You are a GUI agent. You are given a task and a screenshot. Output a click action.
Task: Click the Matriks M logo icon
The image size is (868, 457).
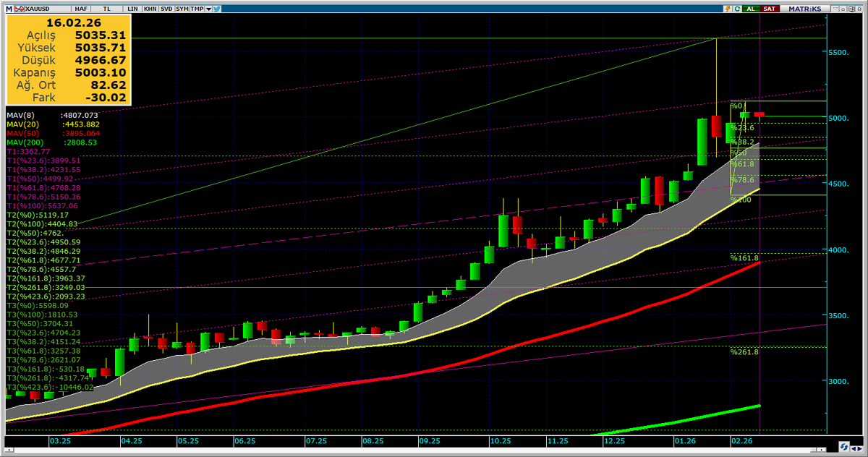9,9
